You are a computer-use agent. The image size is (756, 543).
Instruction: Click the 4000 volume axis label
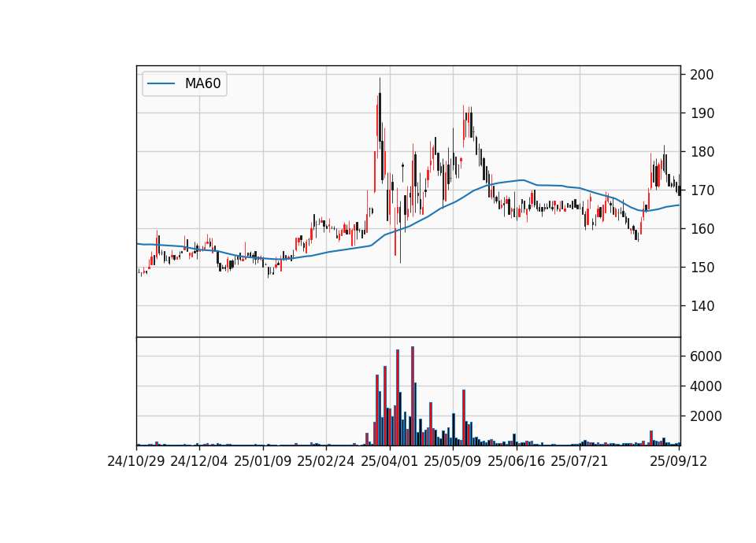pyautogui.click(x=706, y=386)
